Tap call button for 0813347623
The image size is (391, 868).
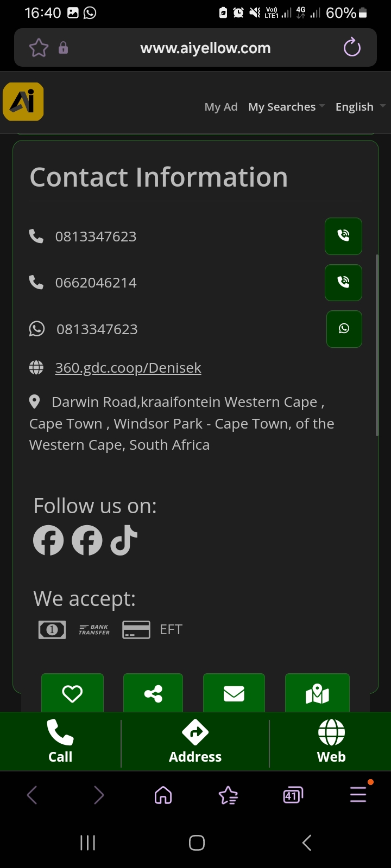click(x=343, y=236)
